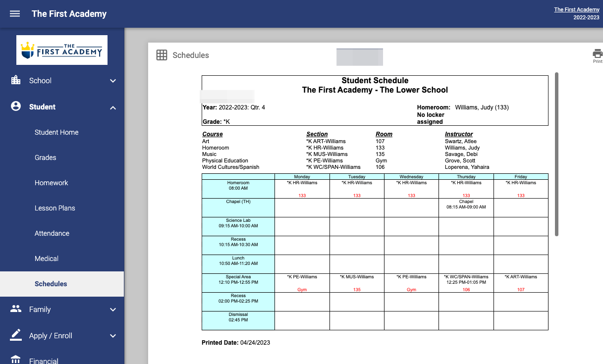The height and width of the screenshot is (364, 603).
Task: Click the Room column header
Action: coord(384,134)
